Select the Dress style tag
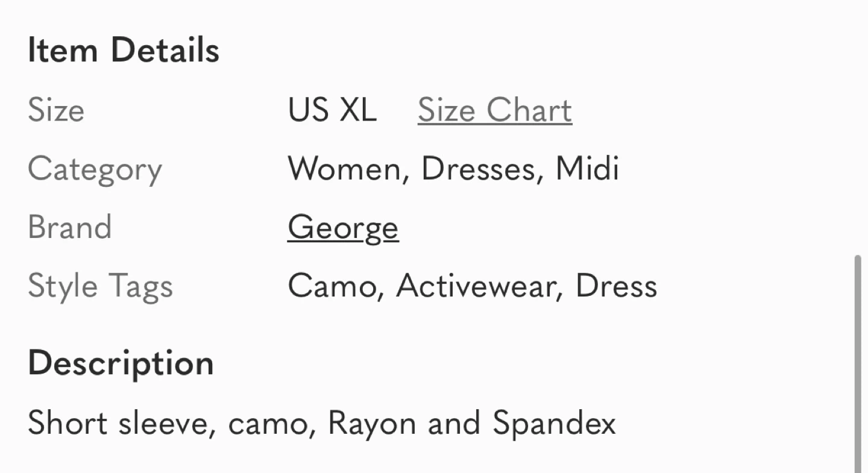This screenshot has width=868, height=473. point(616,286)
